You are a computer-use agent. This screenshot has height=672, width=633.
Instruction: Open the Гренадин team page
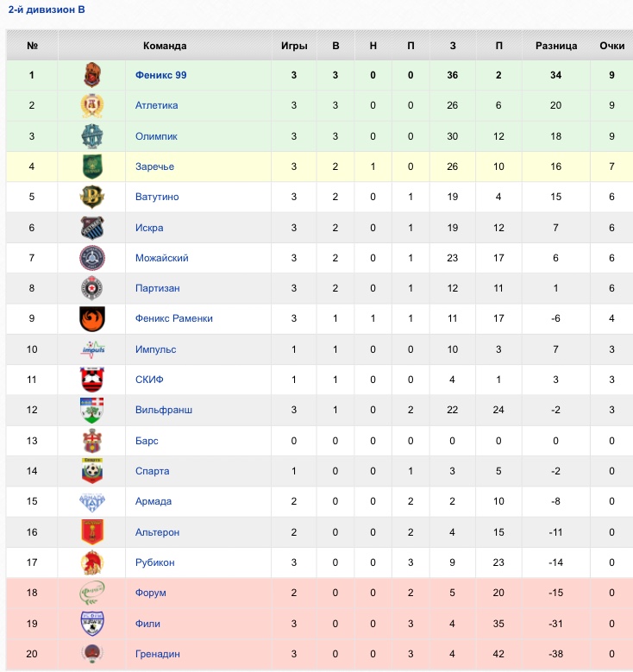tap(157, 654)
